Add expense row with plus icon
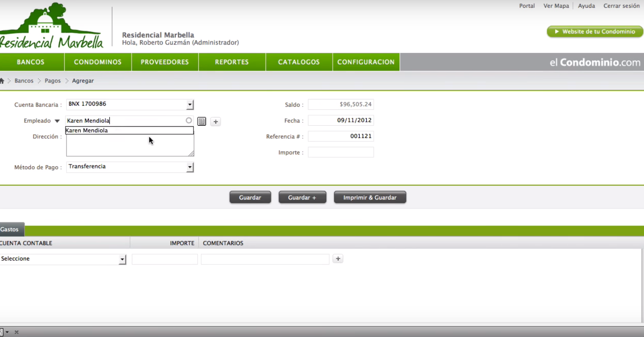This screenshot has width=644, height=337. tap(338, 259)
